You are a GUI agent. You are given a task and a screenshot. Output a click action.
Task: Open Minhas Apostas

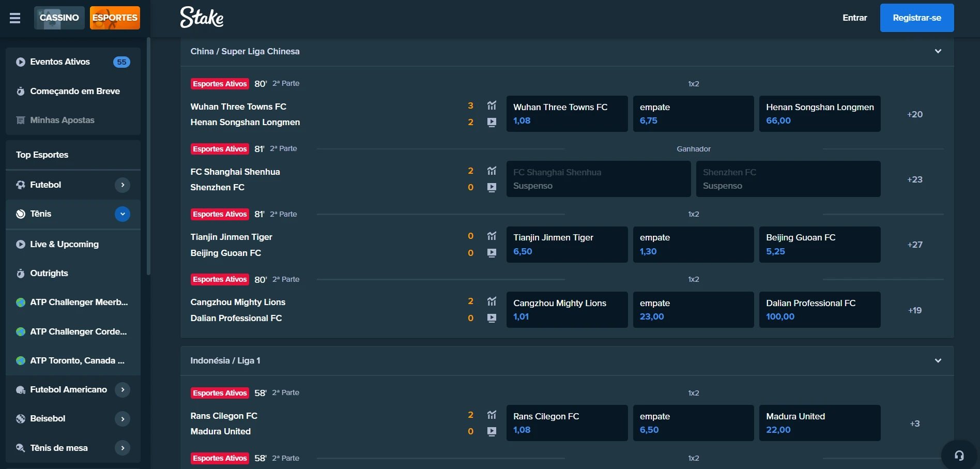point(73,120)
